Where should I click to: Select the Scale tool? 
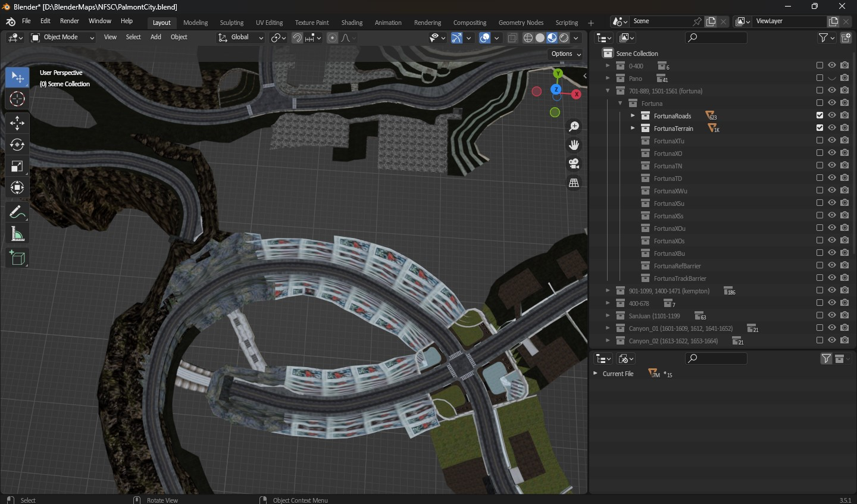point(17,166)
